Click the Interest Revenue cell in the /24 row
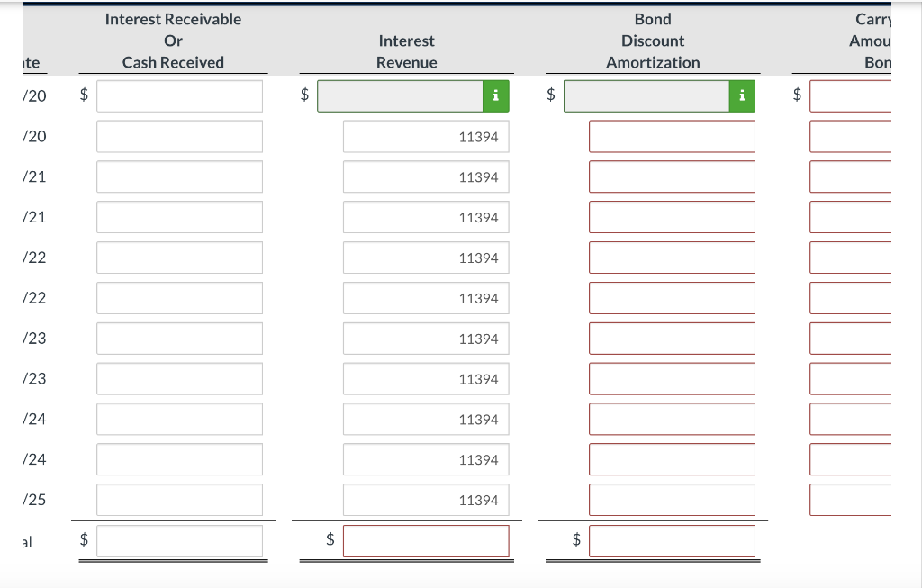This screenshot has height=588, width=922. (426, 419)
